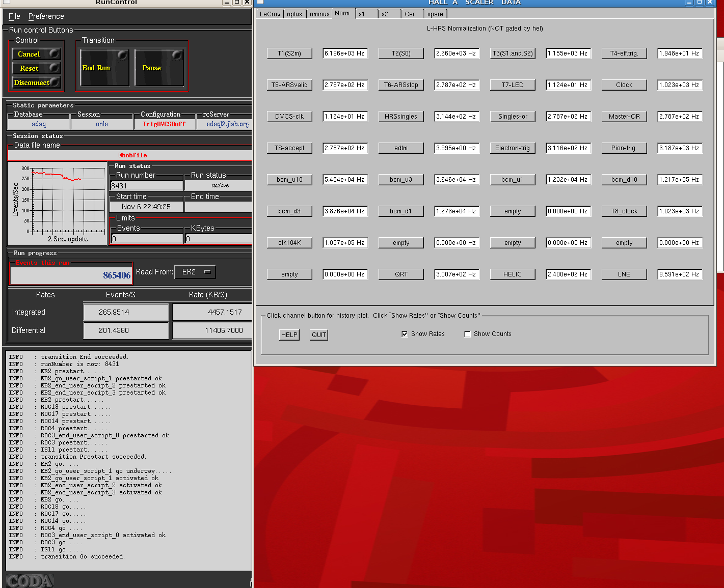724x588 pixels.
Task: Click the bcm_d1 channel button
Action: [401, 211]
